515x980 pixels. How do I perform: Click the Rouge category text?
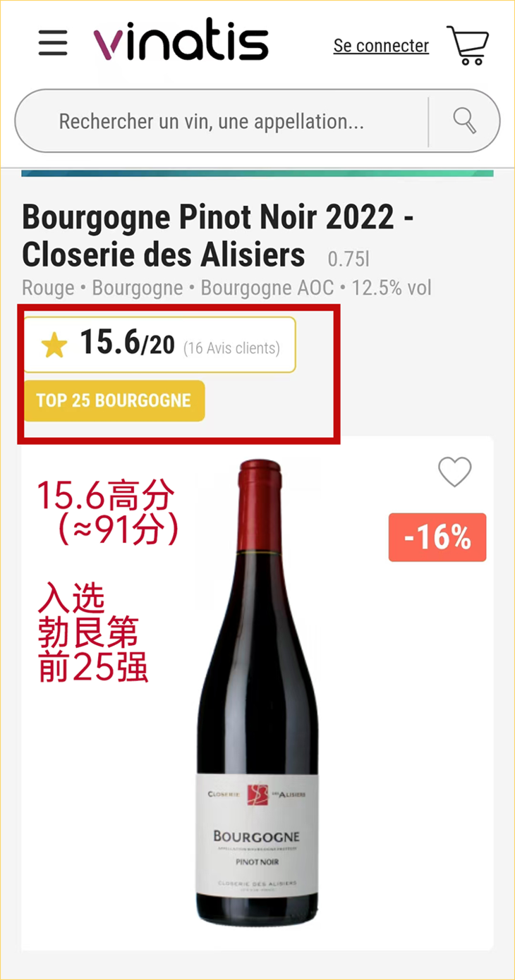pos(48,288)
